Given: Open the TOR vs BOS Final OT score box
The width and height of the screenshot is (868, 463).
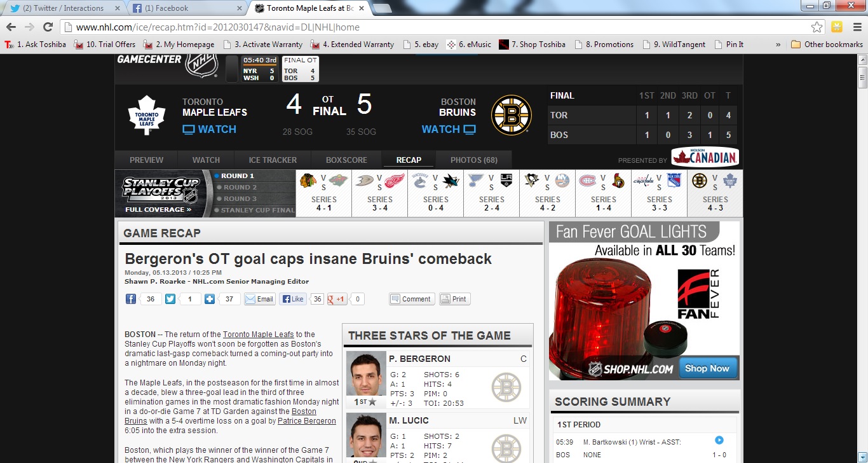Looking at the screenshot, I should coord(299,69).
